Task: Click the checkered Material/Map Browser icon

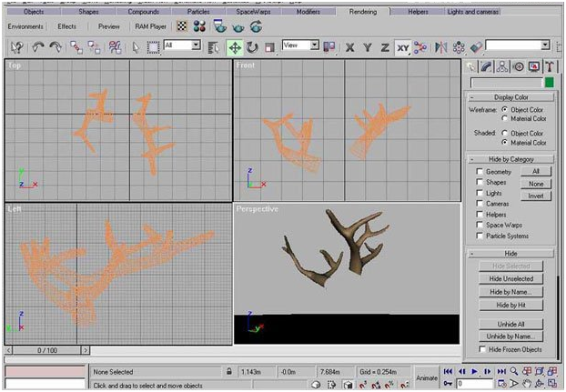Action: coord(182,26)
